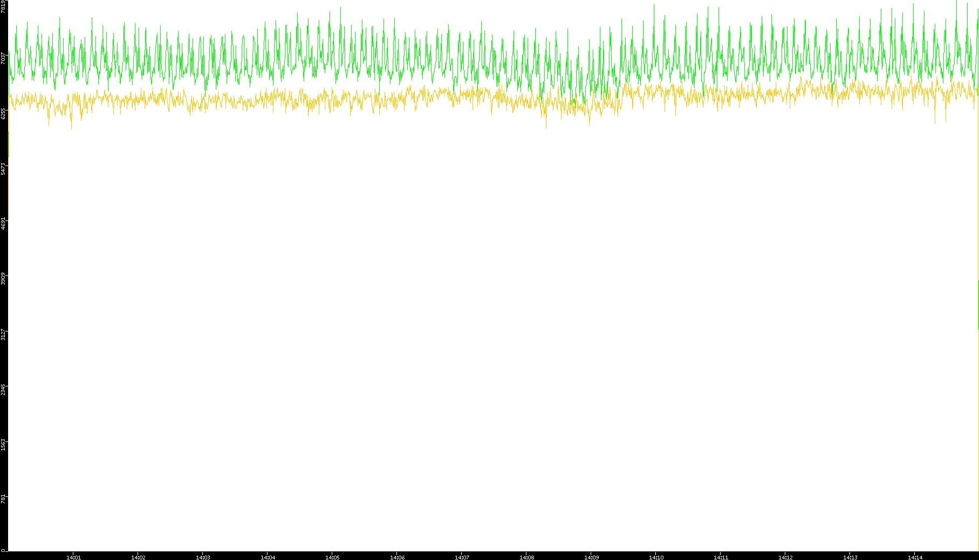This screenshot has height=560, width=979.
Task: Click the 14:10 time axis label
Action: point(656,557)
